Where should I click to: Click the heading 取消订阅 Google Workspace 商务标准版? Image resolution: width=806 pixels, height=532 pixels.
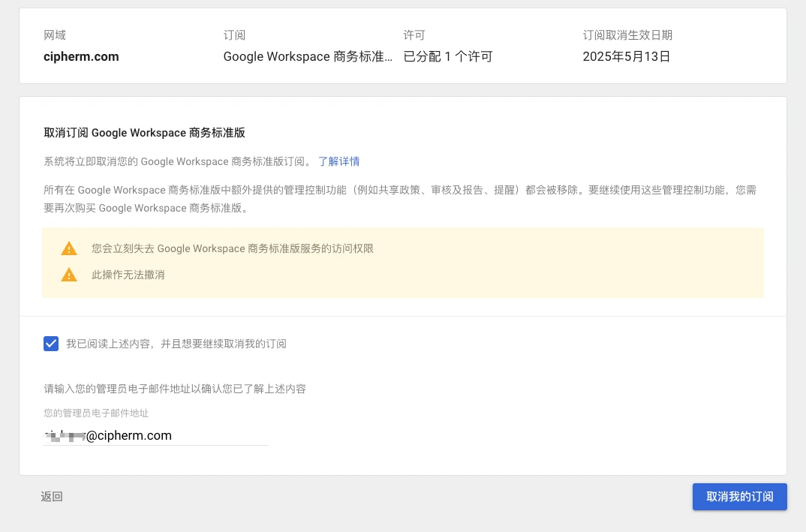pyautogui.click(x=144, y=133)
